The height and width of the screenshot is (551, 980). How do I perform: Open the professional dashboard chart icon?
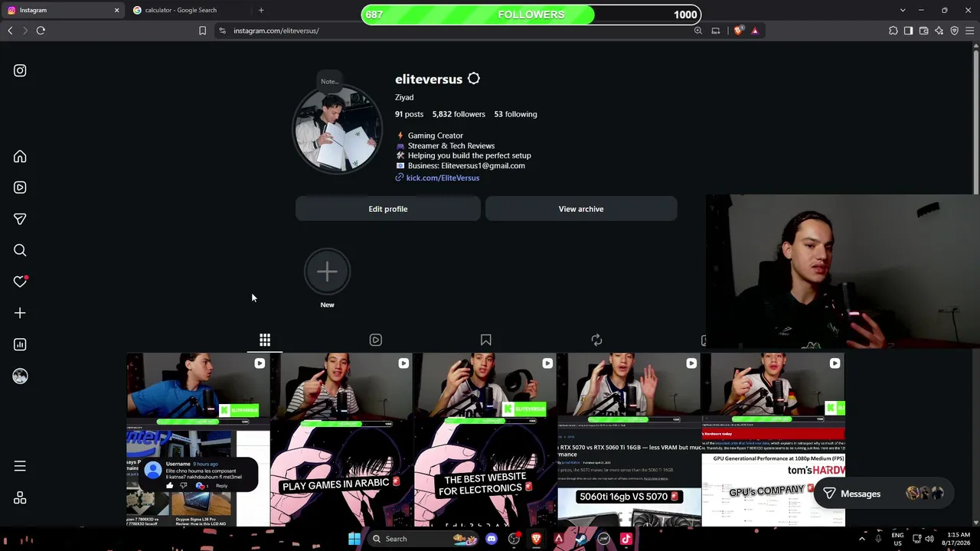20,344
